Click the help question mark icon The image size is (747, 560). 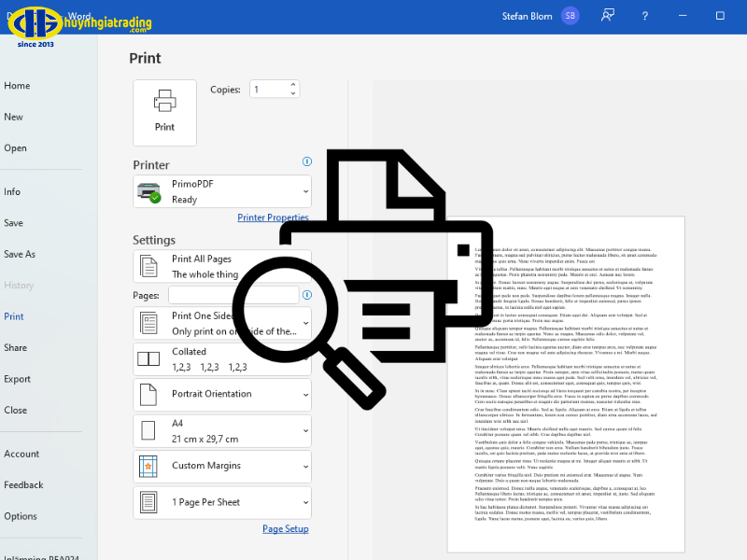[x=645, y=16]
